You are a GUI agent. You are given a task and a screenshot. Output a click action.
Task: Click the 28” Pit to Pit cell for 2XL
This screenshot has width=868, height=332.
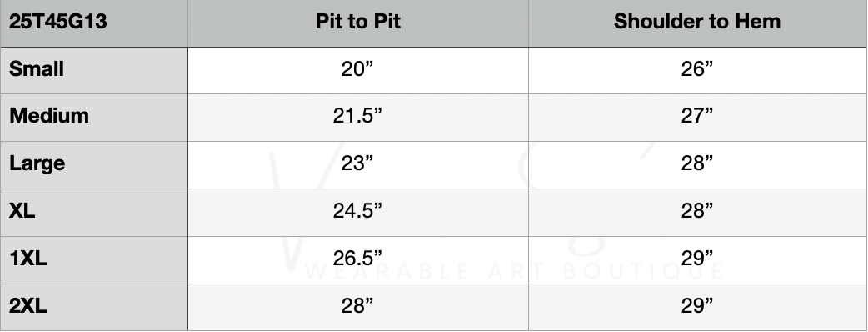click(358, 308)
